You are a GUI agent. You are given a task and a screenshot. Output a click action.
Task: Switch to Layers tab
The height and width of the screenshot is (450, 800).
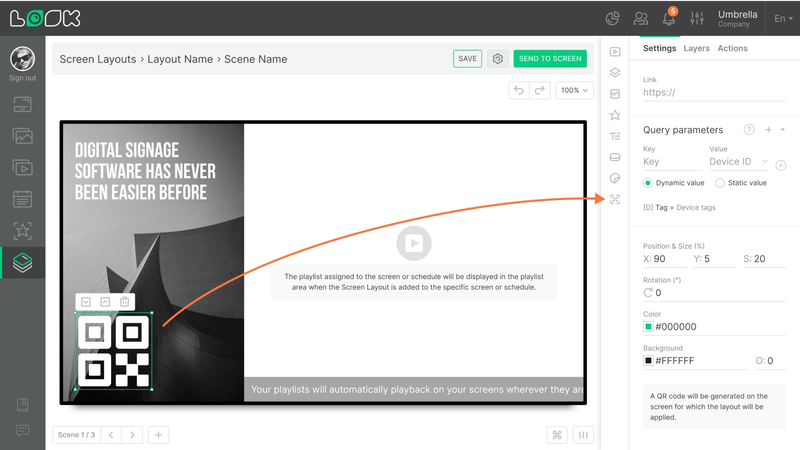click(x=696, y=48)
